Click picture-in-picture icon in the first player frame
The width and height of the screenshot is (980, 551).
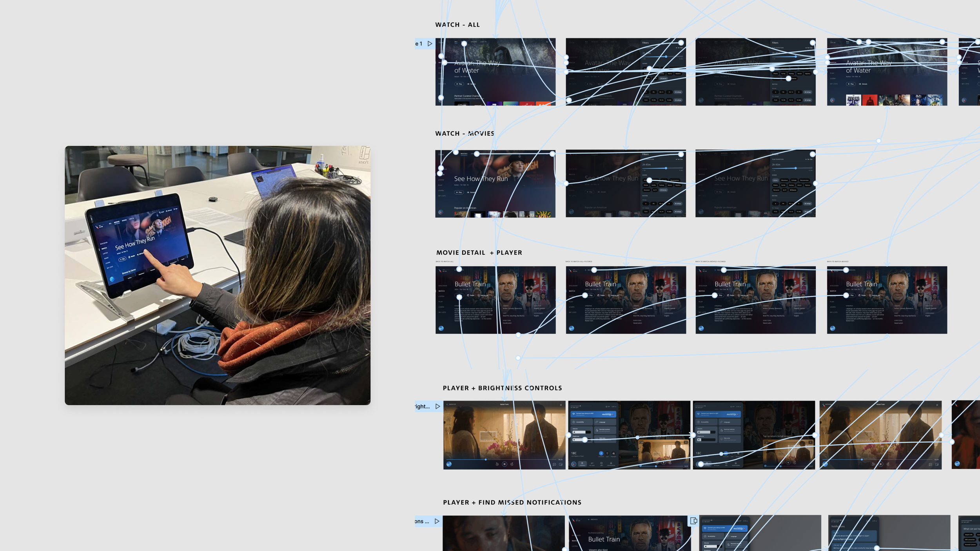pyautogui.click(x=561, y=464)
